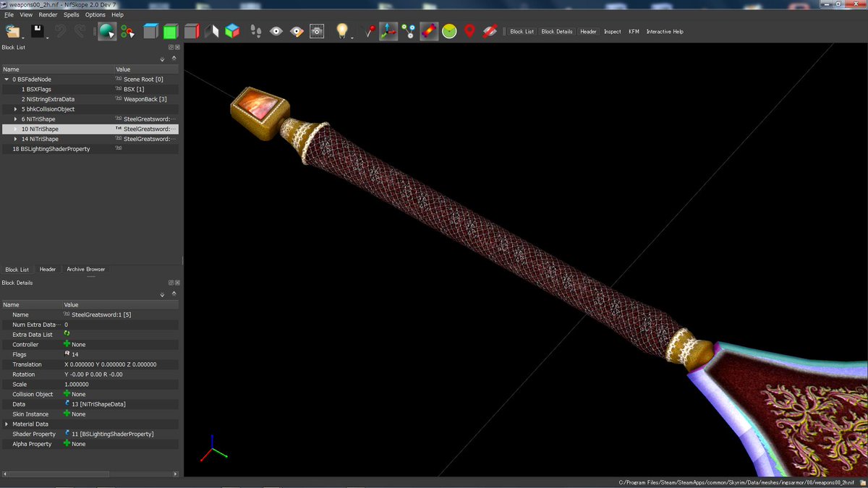The height and width of the screenshot is (488, 868).
Task: Toggle Block Details button in toolbar
Action: (x=557, y=32)
